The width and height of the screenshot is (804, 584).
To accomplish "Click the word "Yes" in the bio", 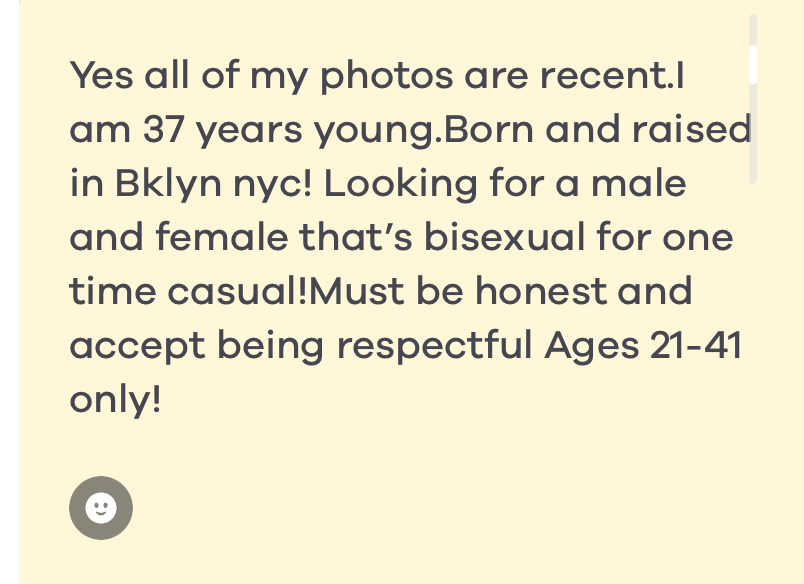I will (x=101, y=76).
